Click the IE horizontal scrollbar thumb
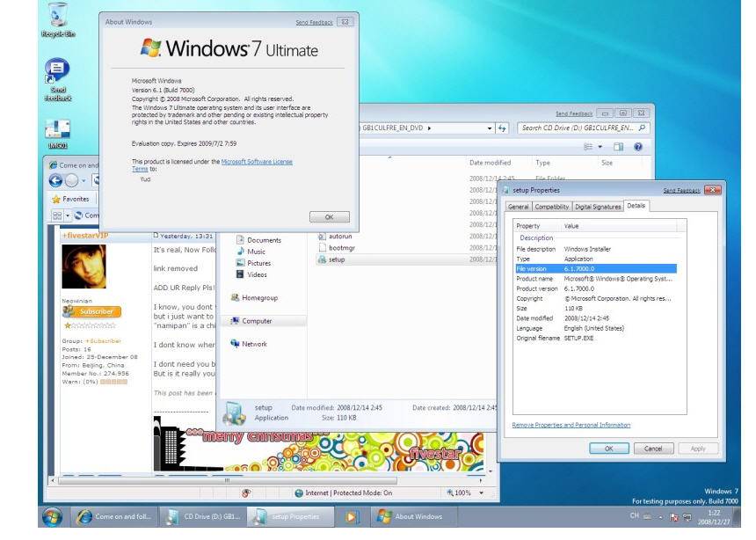756x540 pixels. [x=227, y=481]
